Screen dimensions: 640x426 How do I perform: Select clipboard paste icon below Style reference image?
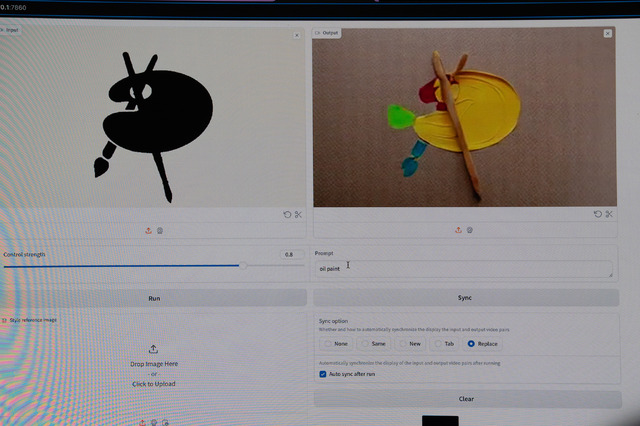pos(165,422)
